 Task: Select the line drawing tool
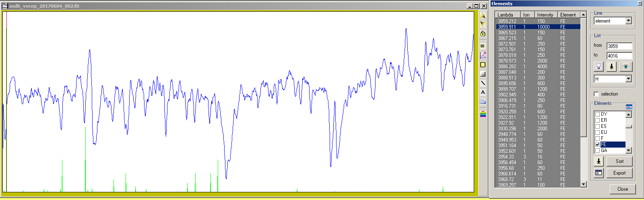click(483, 83)
